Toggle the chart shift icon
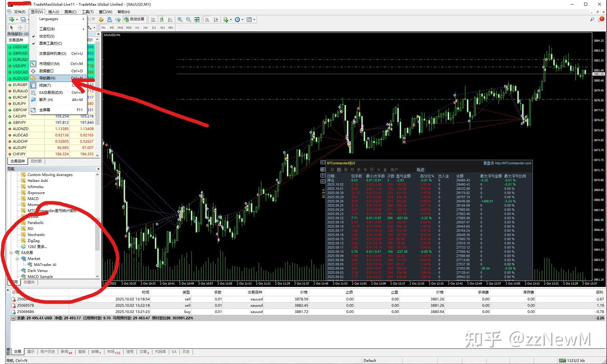The height and width of the screenshot is (364, 607). (x=216, y=19)
